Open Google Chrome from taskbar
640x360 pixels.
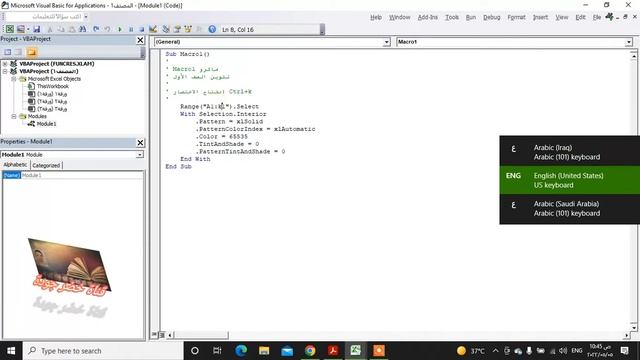click(310, 351)
